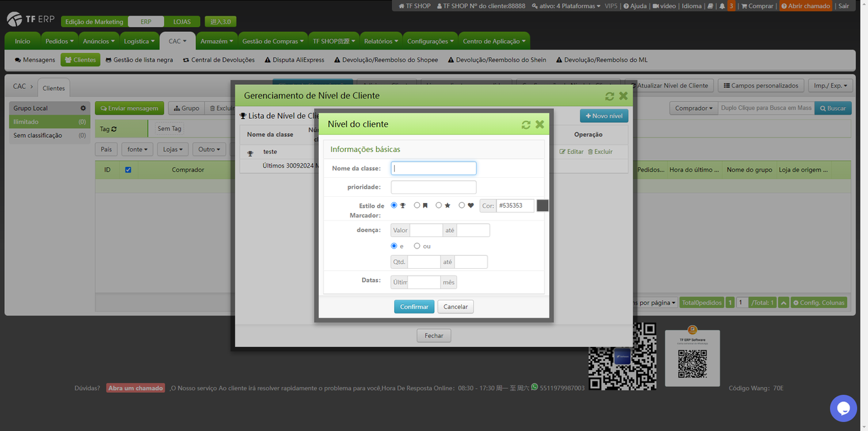
Task: Click the book manual icon in top bar
Action: coord(710,6)
